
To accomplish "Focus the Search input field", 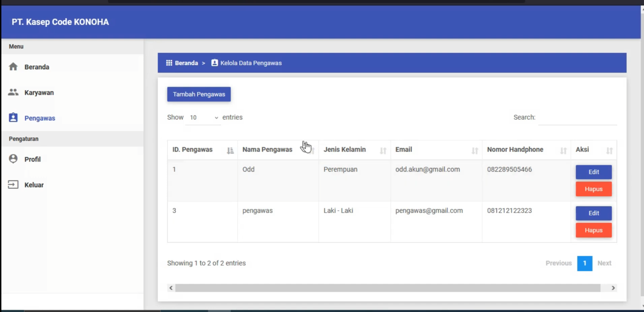I will pyautogui.click(x=578, y=118).
